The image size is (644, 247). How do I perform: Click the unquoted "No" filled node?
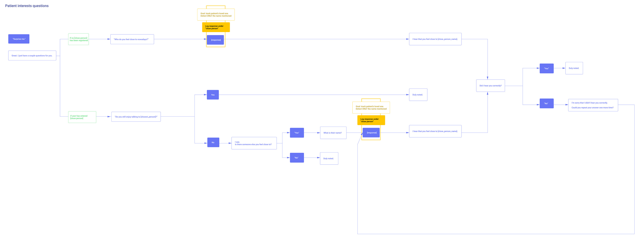pyautogui.click(x=213, y=142)
